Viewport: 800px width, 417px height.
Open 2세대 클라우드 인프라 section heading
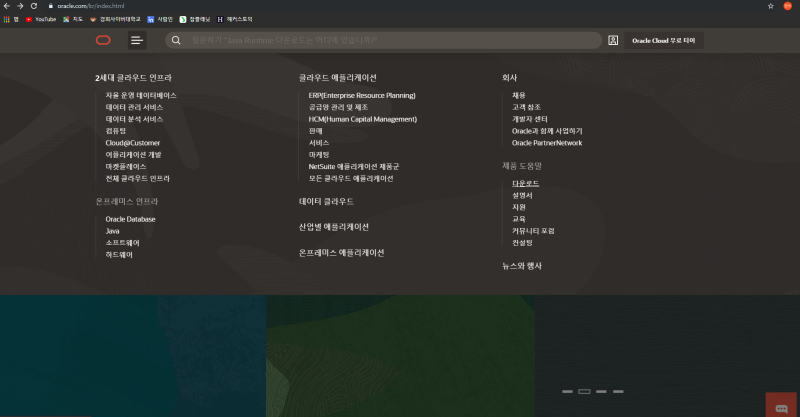133,78
